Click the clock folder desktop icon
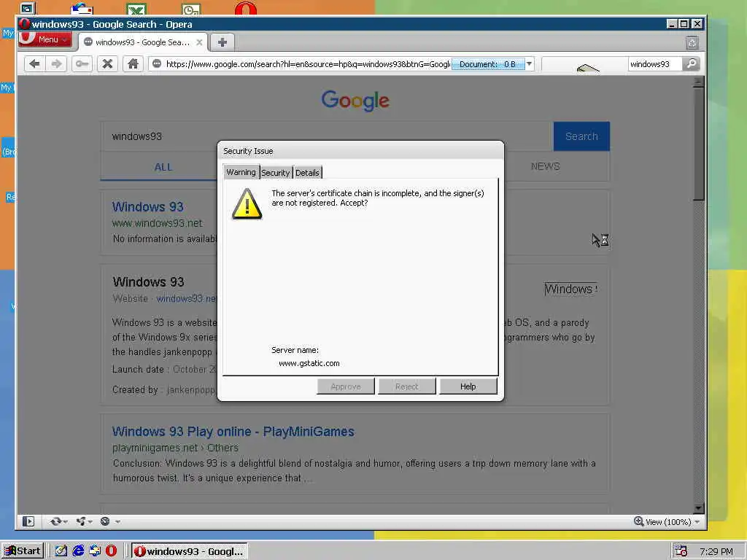 click(x=191, y=9)
